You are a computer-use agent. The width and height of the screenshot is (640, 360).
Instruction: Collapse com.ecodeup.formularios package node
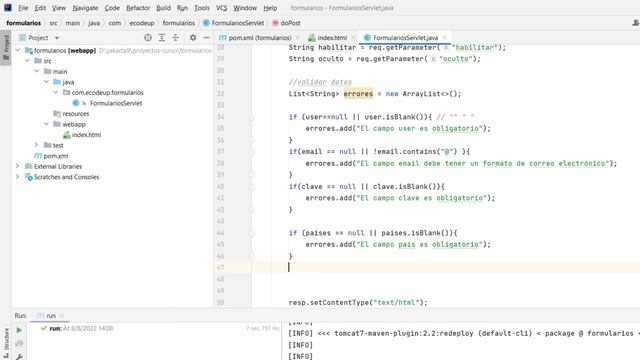pyautogui.click(x=56, y=93)
